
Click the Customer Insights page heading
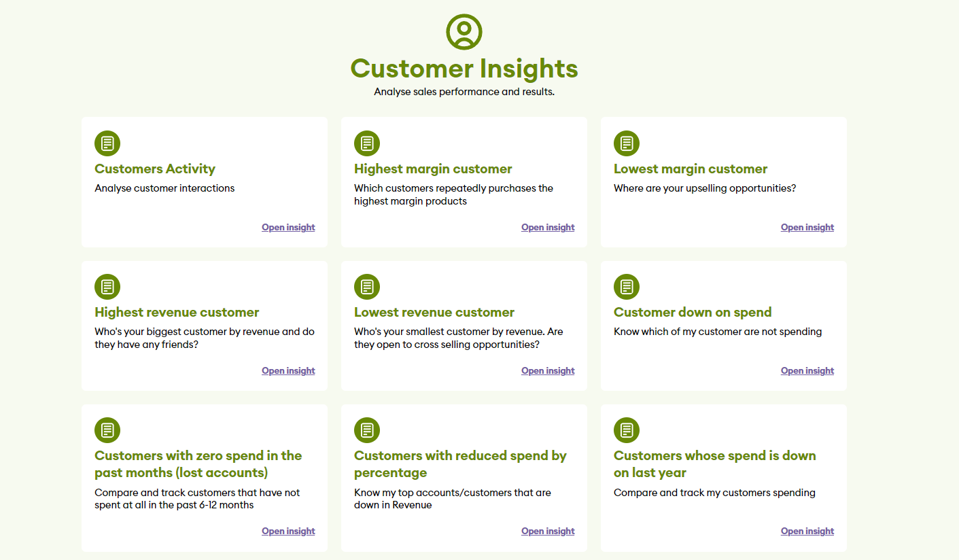[x=464, y=69]
